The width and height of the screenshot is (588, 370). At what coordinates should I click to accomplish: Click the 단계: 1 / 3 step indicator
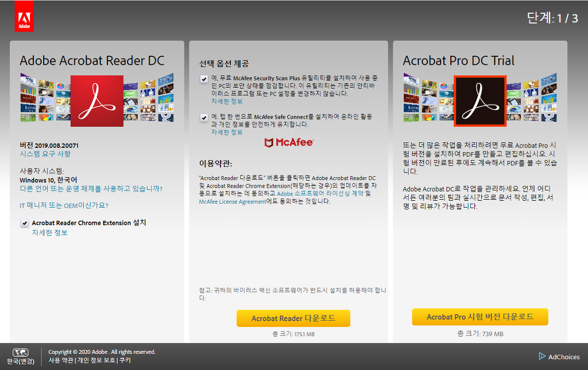pyautogui.click(x=552, y=18)
